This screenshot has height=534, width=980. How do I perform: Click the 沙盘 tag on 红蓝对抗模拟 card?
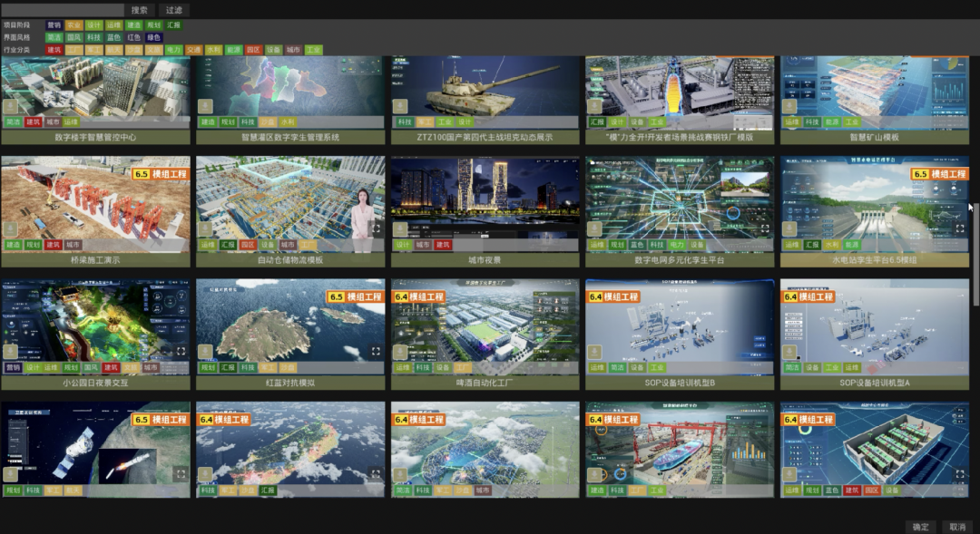(288, 368)
